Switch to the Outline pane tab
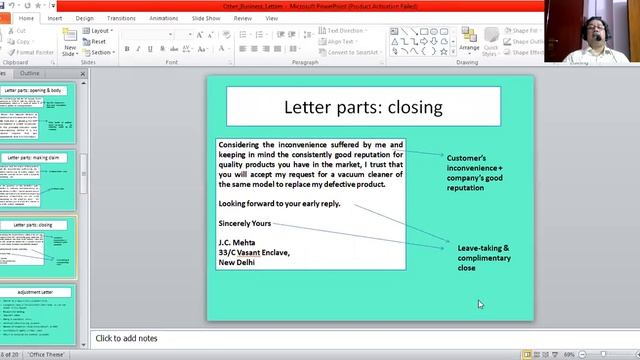 pos(29,73)
